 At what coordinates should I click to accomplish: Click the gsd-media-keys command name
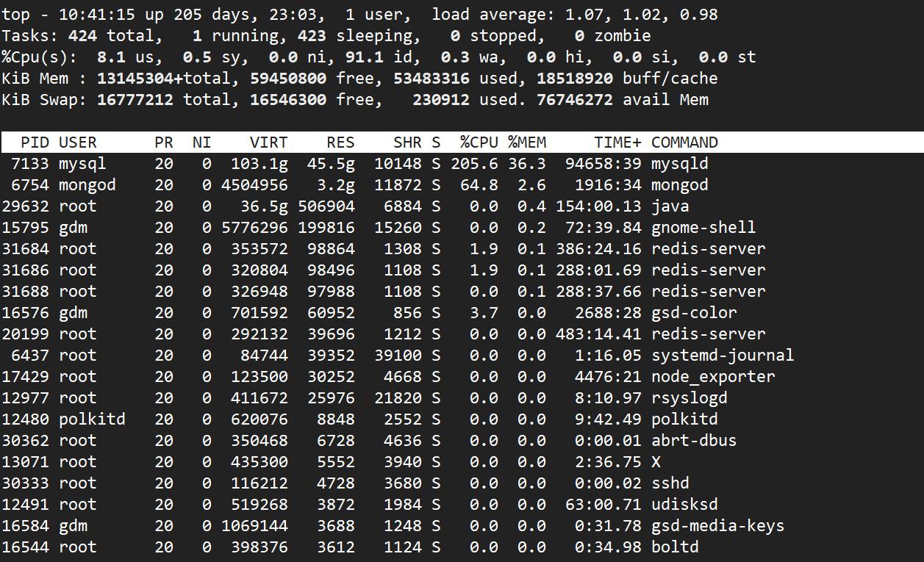718,526
